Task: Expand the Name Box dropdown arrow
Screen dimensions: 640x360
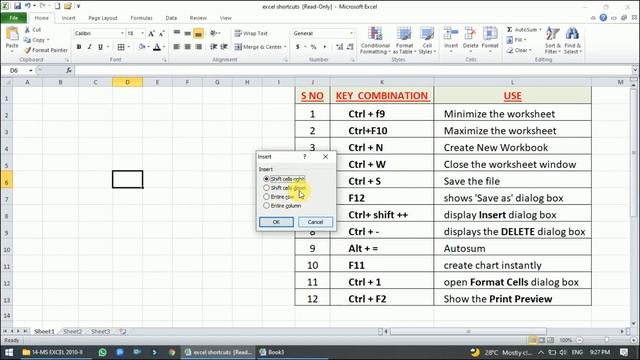Action: [31, 71]
